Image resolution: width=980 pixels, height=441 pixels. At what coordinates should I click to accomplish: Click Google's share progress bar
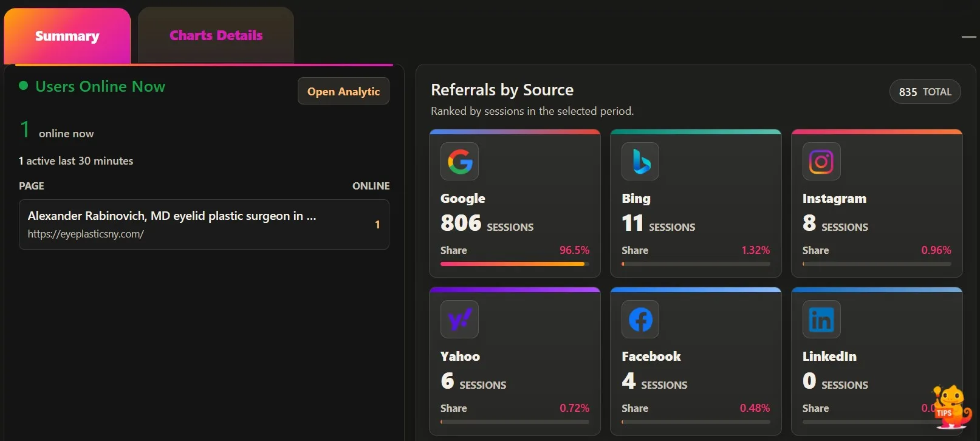(x=515, y=264)
